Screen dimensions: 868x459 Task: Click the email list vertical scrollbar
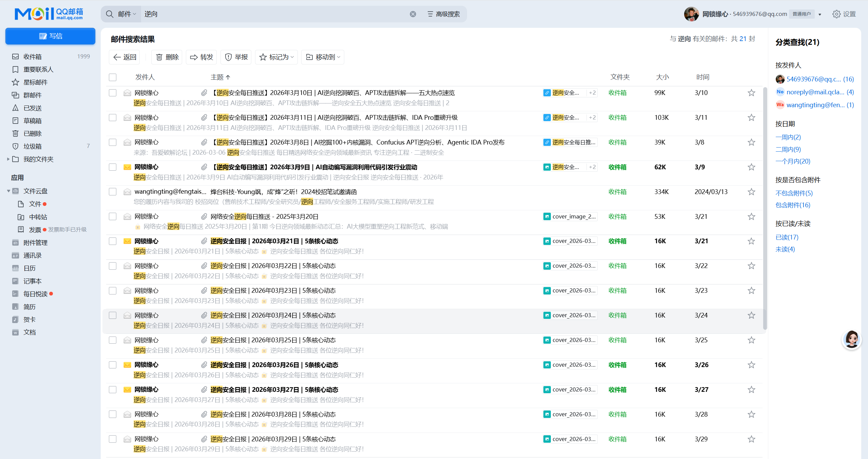(765, 208)
